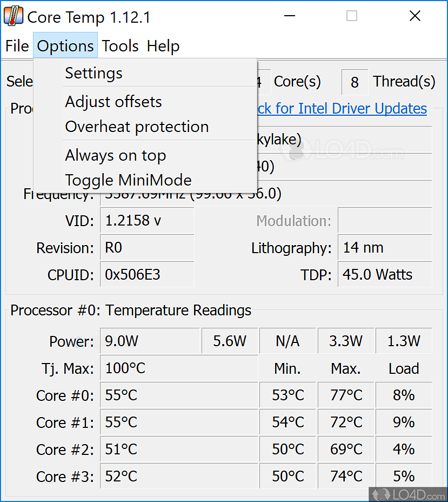Click Core #0 maximum temperature 77°C
Viewport: 448px width, 502px height.
(x=346, y=395)
